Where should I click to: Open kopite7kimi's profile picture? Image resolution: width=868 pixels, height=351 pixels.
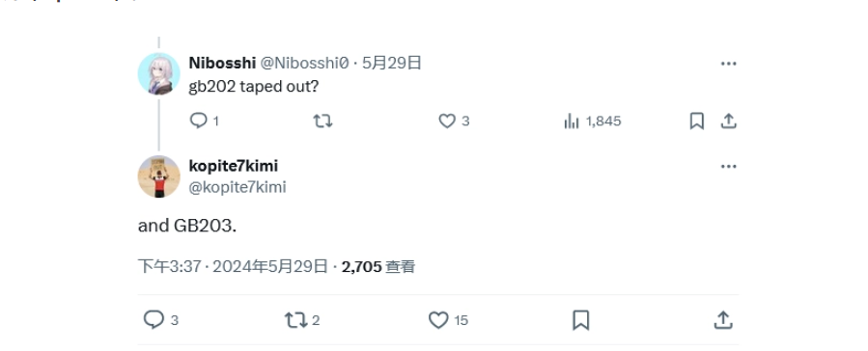click(159, 176)
